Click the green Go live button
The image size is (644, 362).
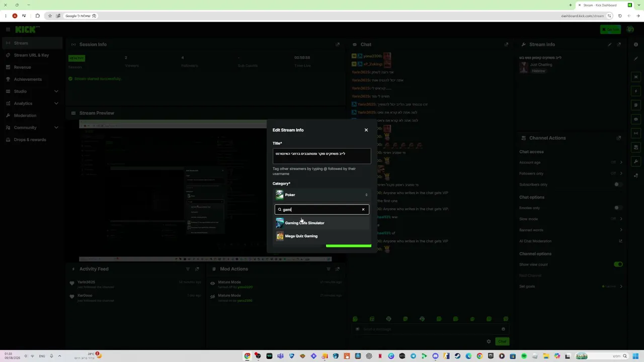[x=610, y=30]
